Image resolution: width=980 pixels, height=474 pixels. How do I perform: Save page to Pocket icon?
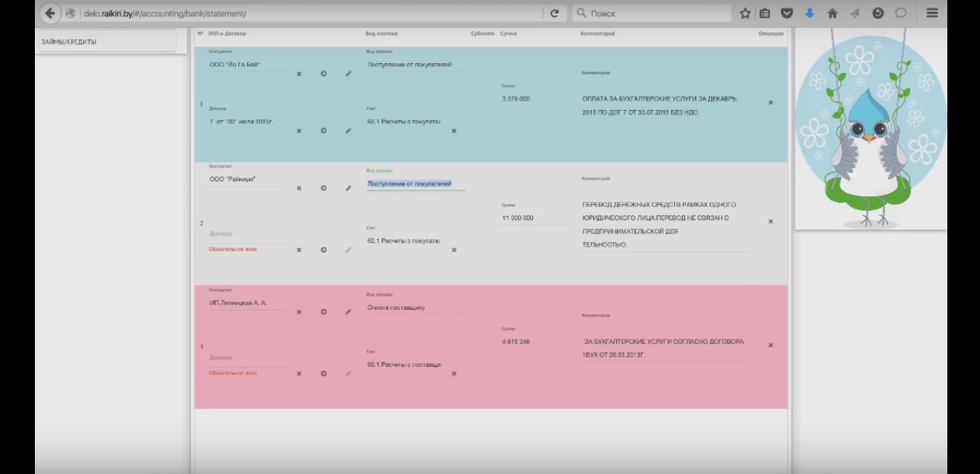pyautogui.click(x=787, y=13)
